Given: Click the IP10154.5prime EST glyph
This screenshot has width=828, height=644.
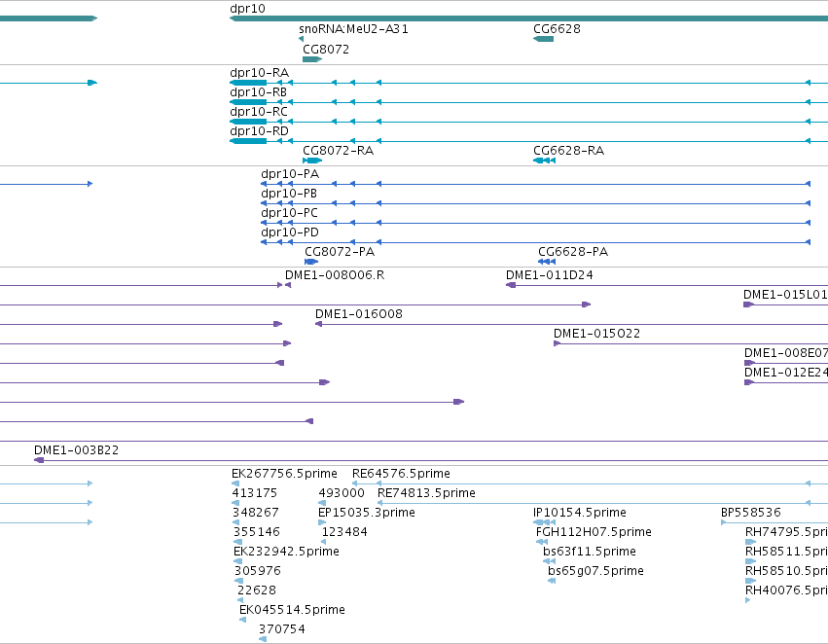Looking at the screenshot, I should pos(545,522).
